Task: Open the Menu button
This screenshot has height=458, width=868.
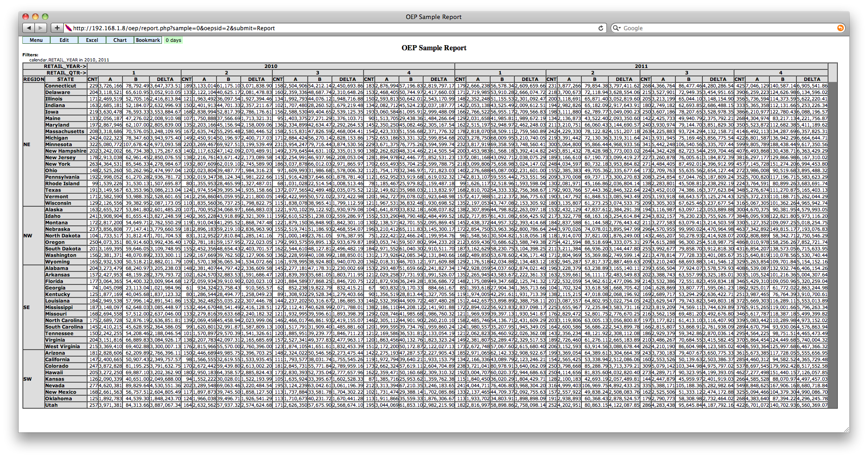Action: coord(35,40)
